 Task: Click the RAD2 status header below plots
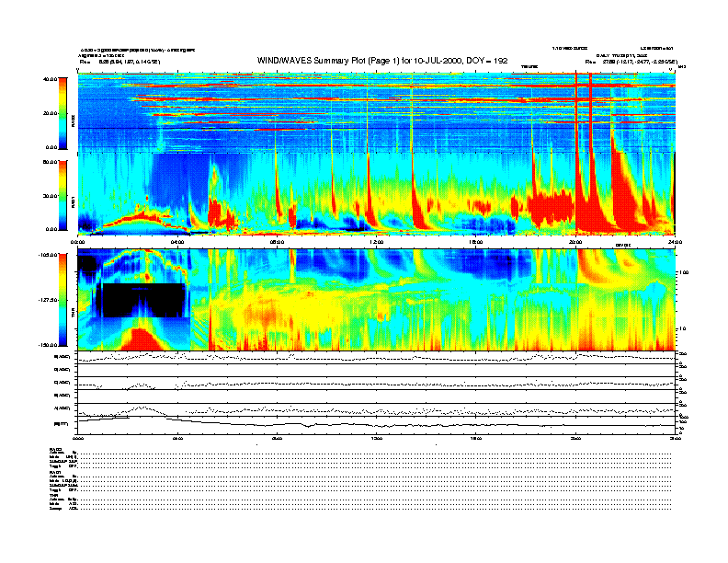(56, 449)
